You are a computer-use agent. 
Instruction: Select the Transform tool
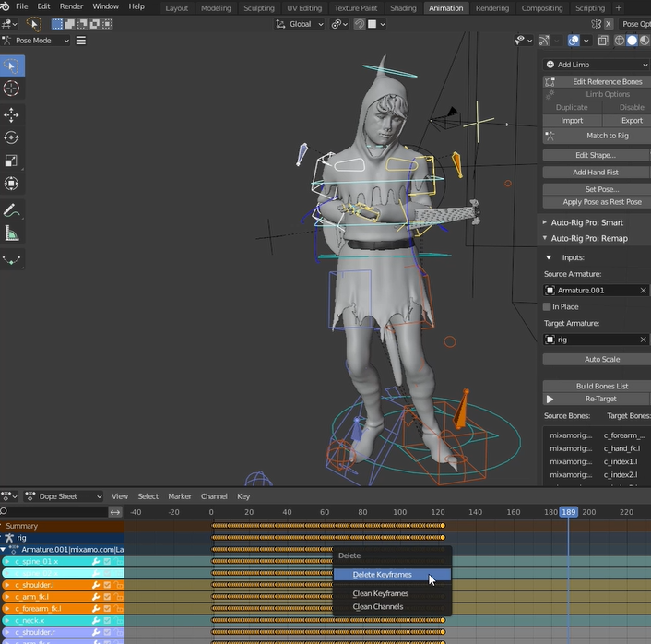click(x=12, y=184)
